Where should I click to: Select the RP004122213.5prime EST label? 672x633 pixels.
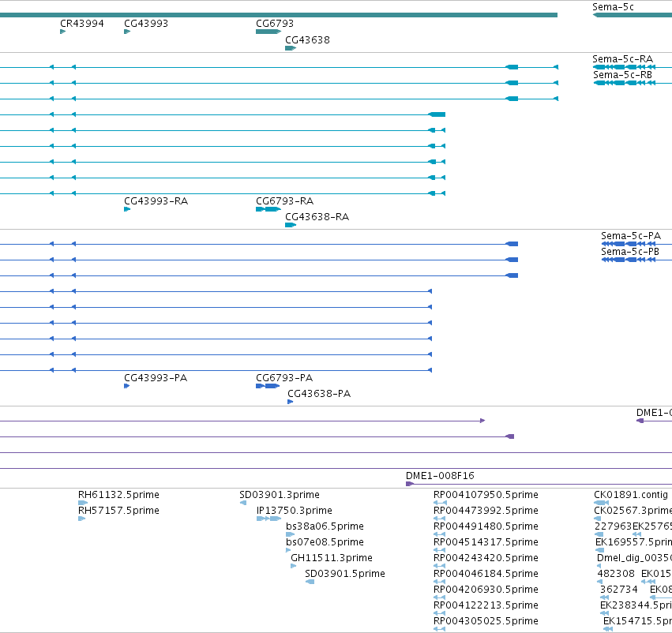(x=486, y=605)
